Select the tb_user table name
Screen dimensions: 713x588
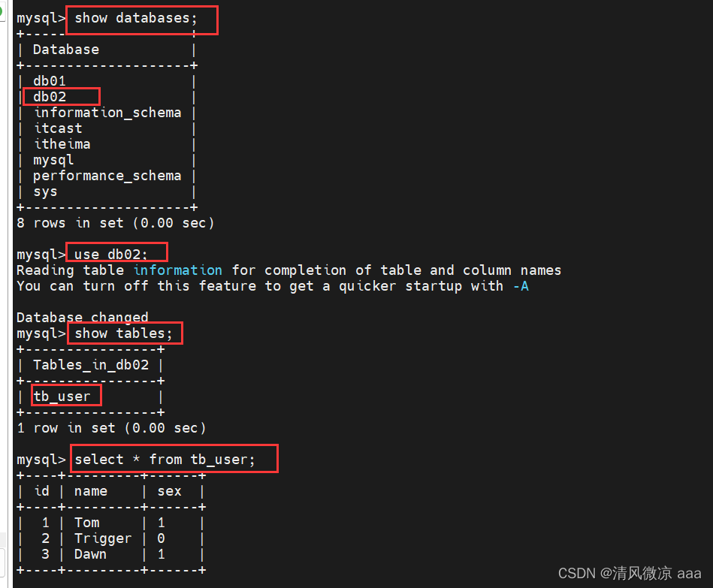coord(62,397)
